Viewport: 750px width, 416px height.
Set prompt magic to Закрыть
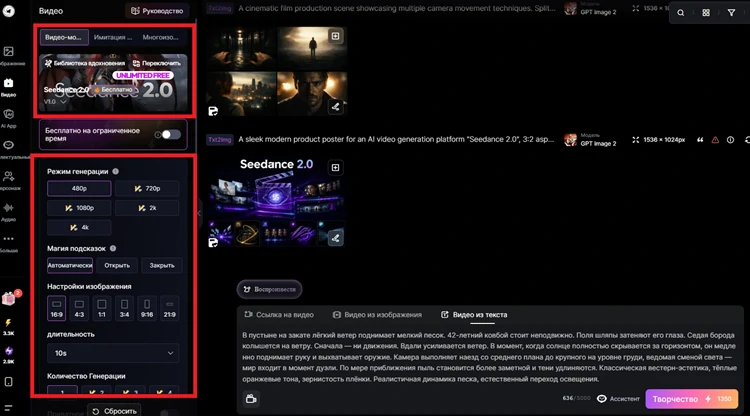point(162,265)
